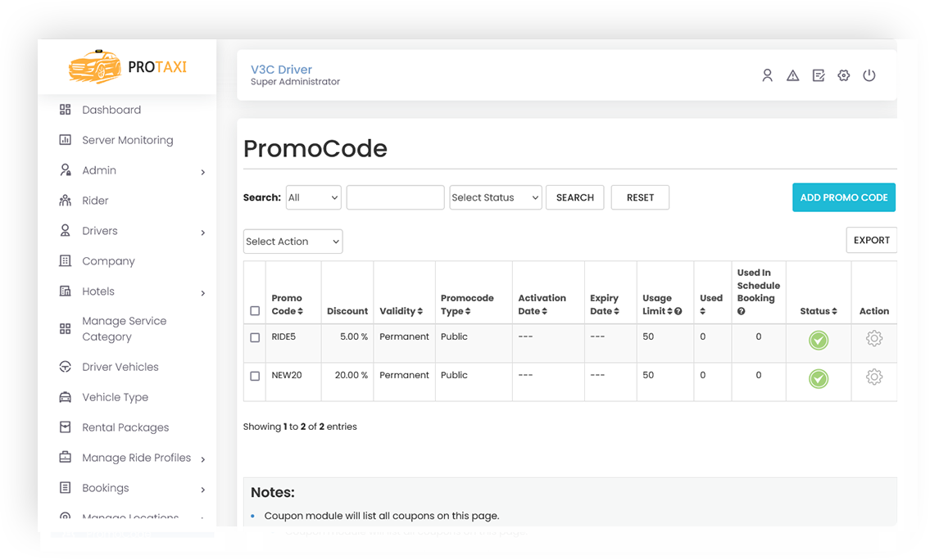Click the Manage Service Category icon
This screenshot has height=560, width=930.
[x=66, y=329]
